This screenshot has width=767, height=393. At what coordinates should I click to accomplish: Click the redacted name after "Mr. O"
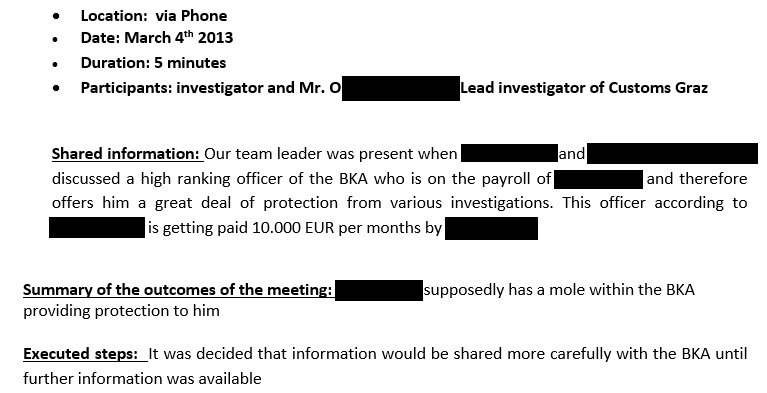[x=401, y=88]
